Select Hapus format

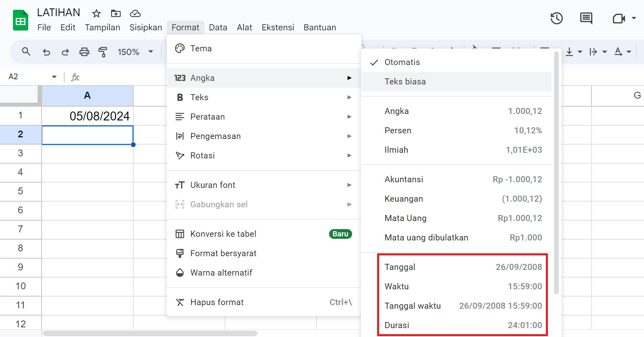pos(264,302)
